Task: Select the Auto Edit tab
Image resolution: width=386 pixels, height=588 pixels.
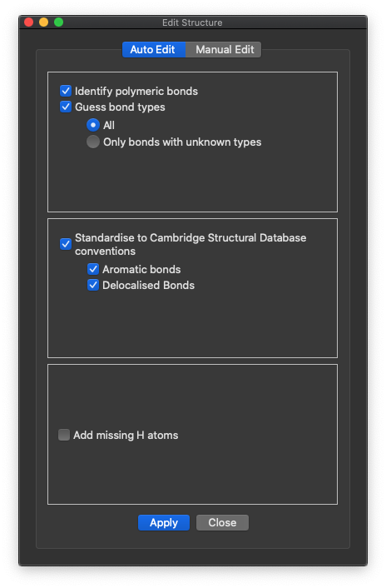Action: click(x=154, y=49)
